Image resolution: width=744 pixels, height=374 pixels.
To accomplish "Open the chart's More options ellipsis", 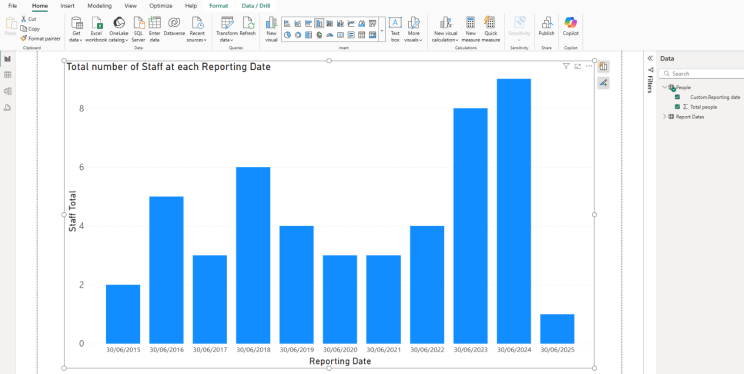I will pos(589,66).
